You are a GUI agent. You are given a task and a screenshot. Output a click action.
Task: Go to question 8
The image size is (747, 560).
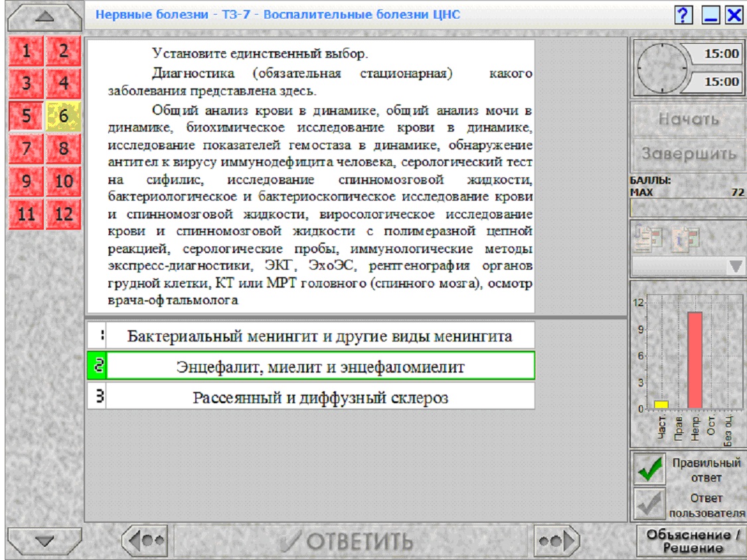pyautogui.click(x=63, y=148)
